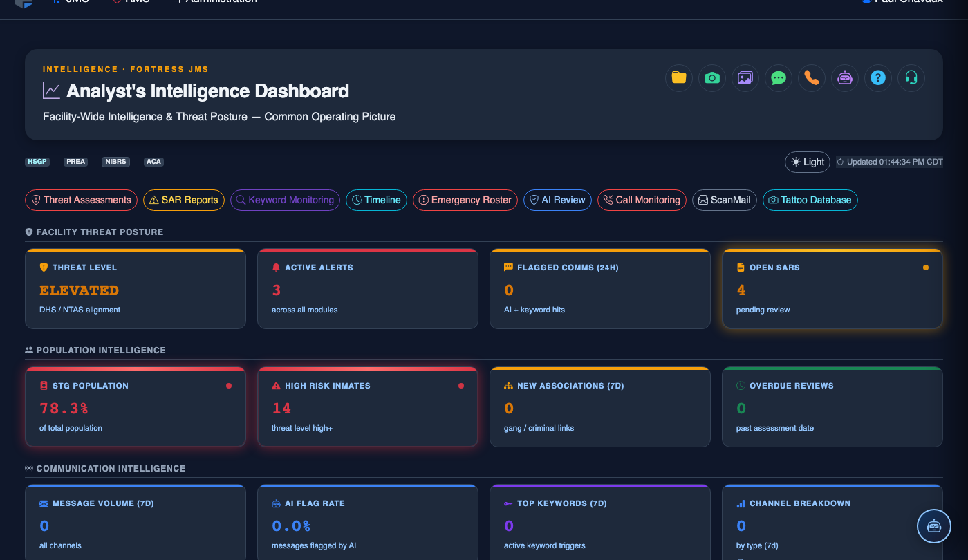Open the Overdue Reviews card
This screenshot has height=560, width=968.
(832, 407)
